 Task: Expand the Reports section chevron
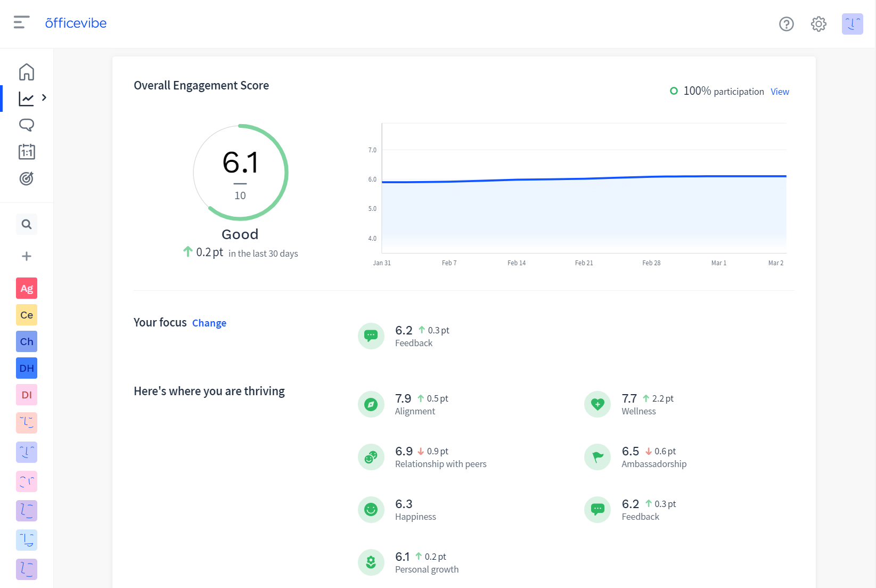coord(44,97)
